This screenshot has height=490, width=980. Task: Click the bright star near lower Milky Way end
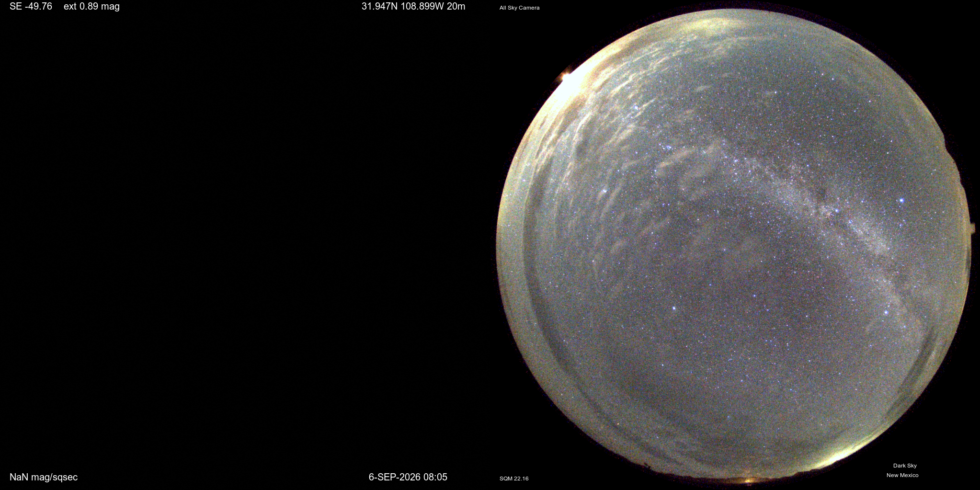pyautogui.click(x=886, y=312)
